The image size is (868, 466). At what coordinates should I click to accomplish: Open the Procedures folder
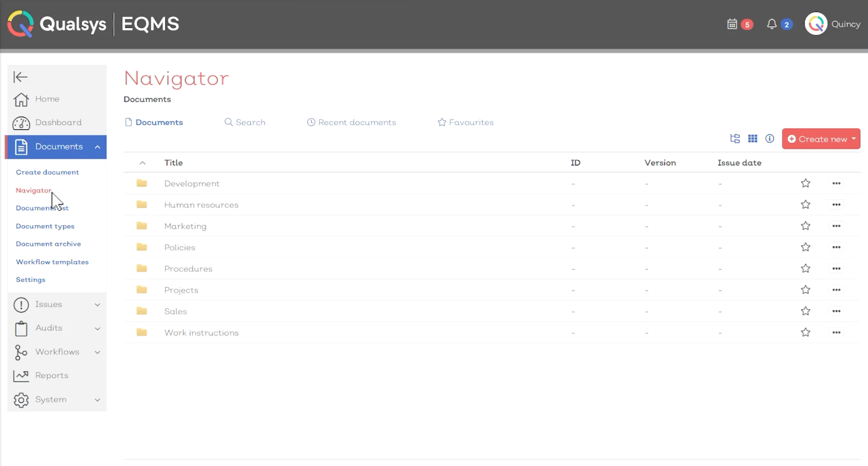(x=188, y=269)
